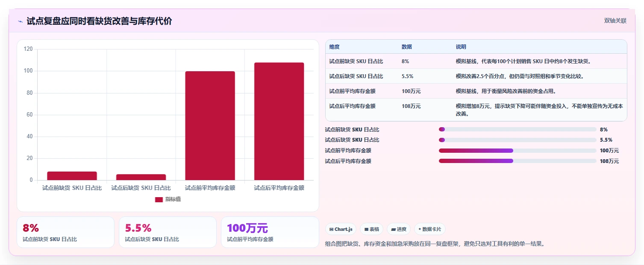Click the y-axis value 100

[28, 71]
